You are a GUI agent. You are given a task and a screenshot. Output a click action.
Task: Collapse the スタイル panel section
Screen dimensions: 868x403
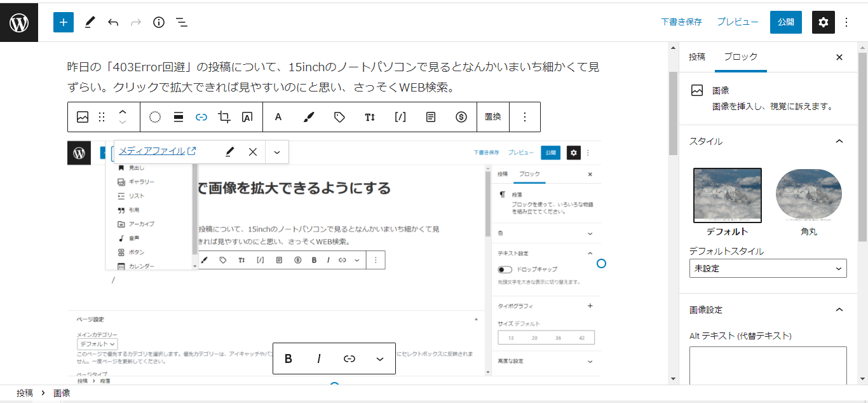point(839,141)
